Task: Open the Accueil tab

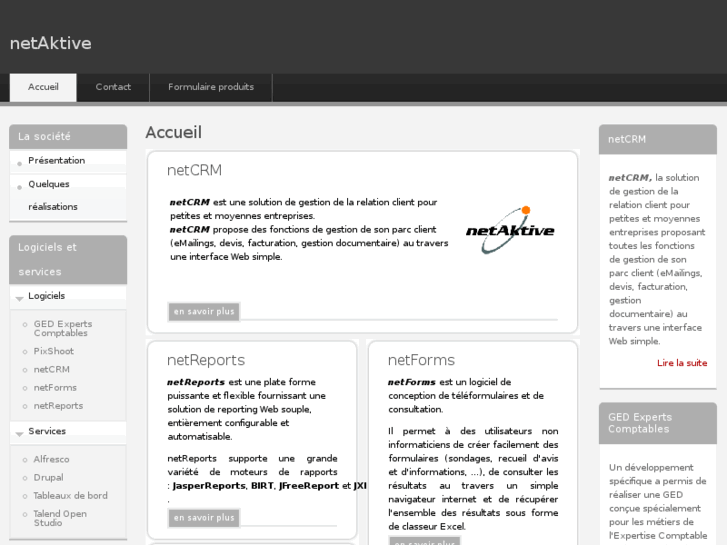Action: click(x=43, y=87)
